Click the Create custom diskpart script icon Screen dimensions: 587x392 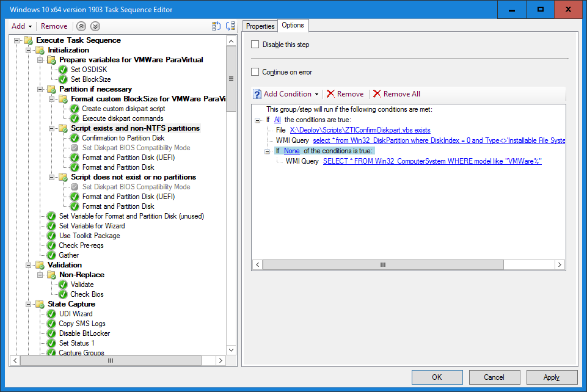point(75,109)
